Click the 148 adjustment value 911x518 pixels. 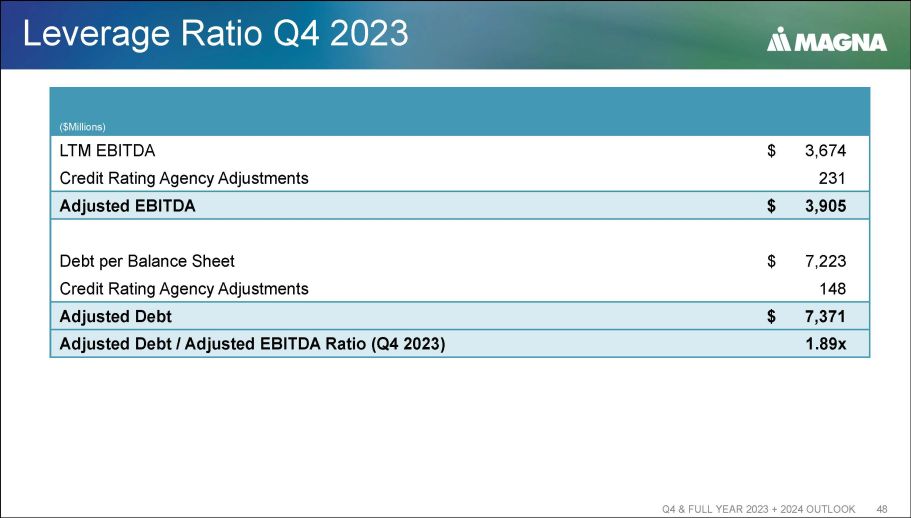[x=832, y=289]
